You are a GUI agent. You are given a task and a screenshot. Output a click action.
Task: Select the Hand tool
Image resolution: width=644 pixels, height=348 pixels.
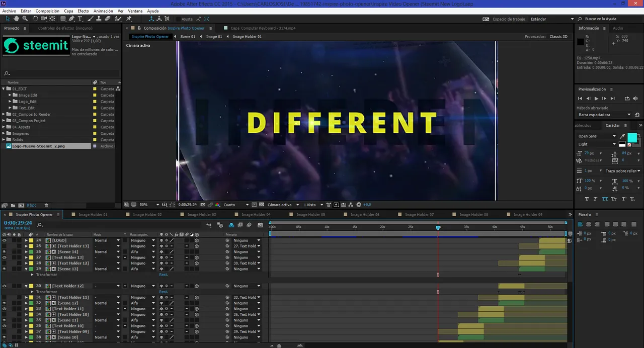(17, 19)
